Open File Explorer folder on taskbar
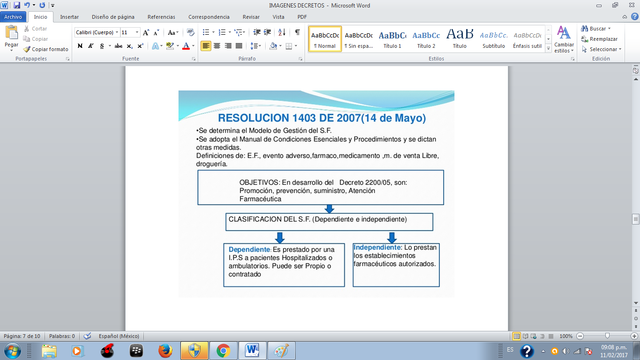This screenshot has width=640, height=360. click(49, 351)
